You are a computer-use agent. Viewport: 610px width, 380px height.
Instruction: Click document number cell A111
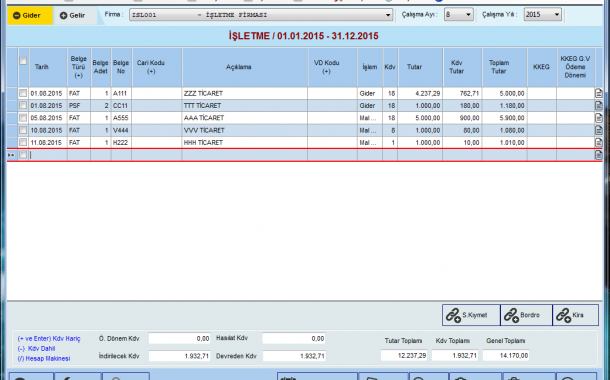(x=121, y=93)
